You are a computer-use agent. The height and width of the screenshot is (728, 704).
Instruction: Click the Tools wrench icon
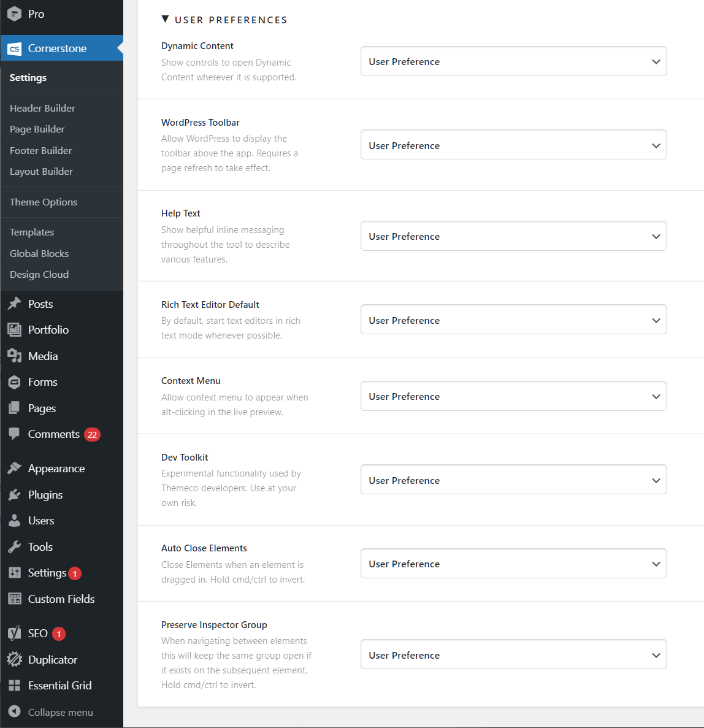click(14, 546)
